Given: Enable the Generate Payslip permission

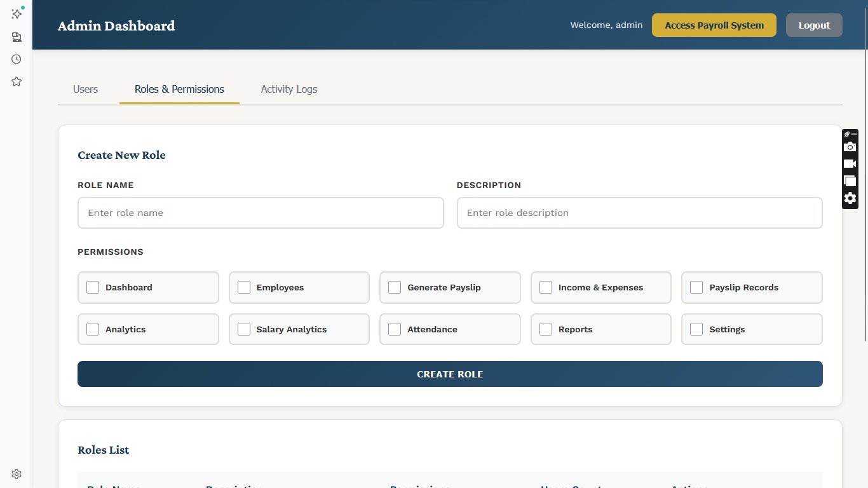Looking at the screenshot, I should (395, 287).
